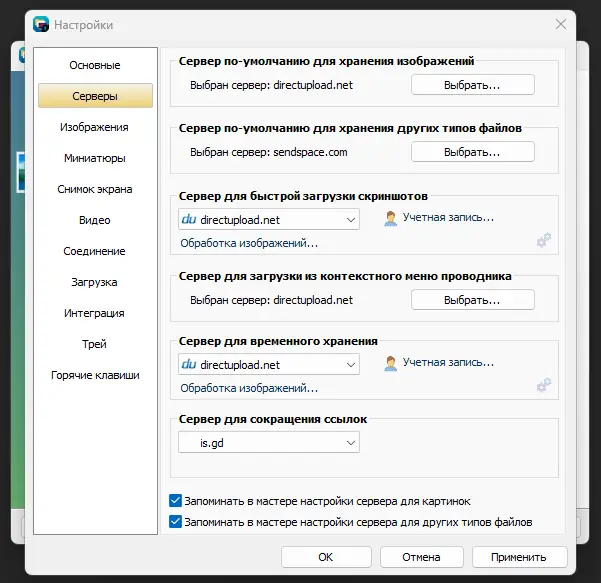Click gears icon in temporary storage server section
This screenshot has height=583, width=601.
click(544, 385)
